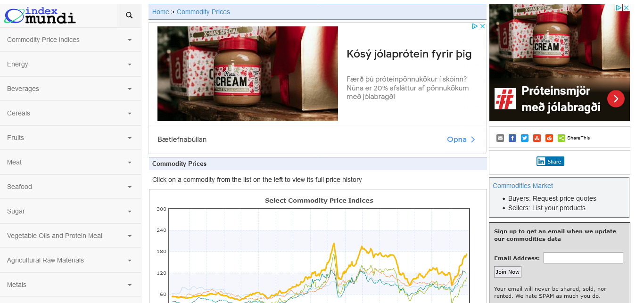Open the Metals dropdown
This screenshot has height=303, width=644.
(x=70, y=285)
